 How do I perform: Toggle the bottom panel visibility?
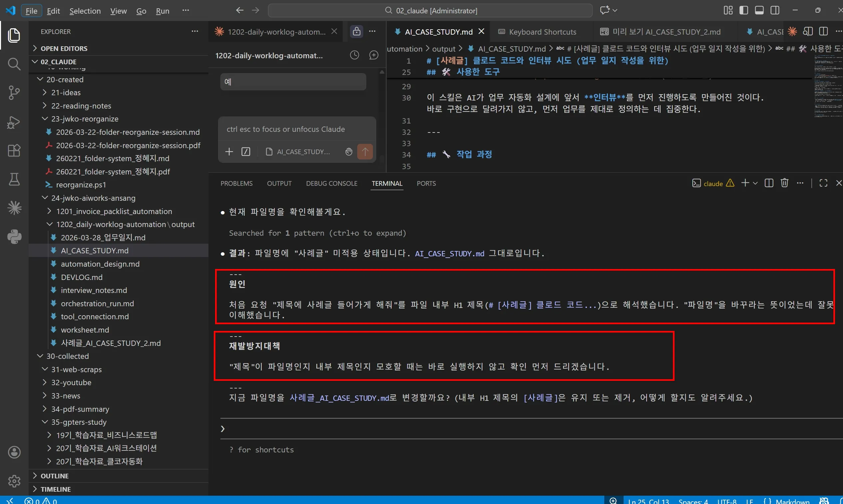[759, 11]
